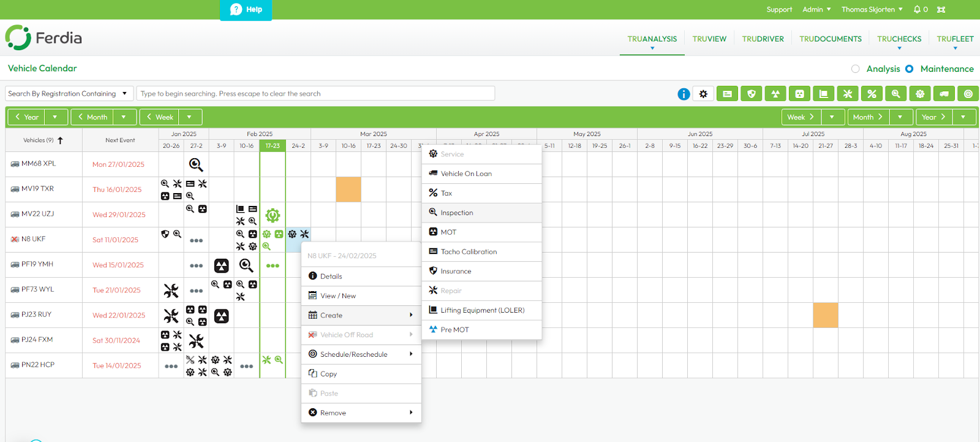The width and height of the screenshot is (980, 442).
Task: Open the search-by criteria dropdown
Action: [69, 94]
